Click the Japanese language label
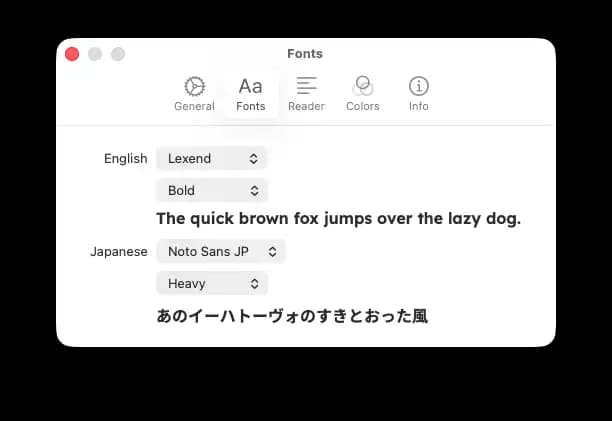Viewport: 612px width, 421px height. tap(119, 252)
